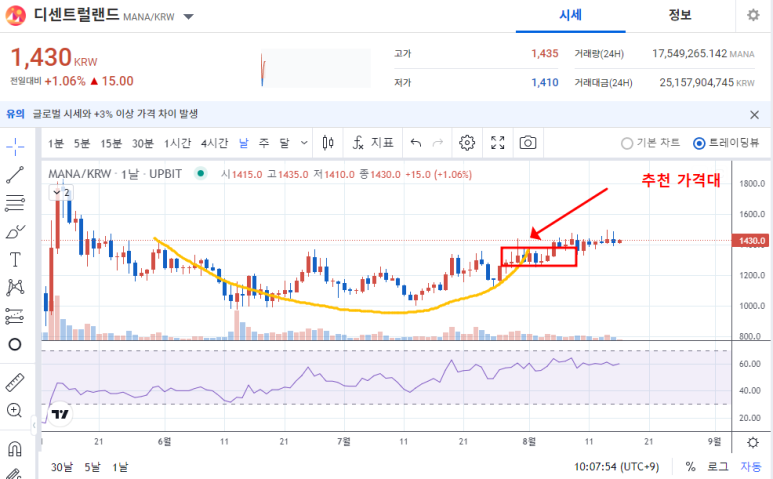
Task: Toggle 로그 logarithmic scale
Action: [717, 467]
